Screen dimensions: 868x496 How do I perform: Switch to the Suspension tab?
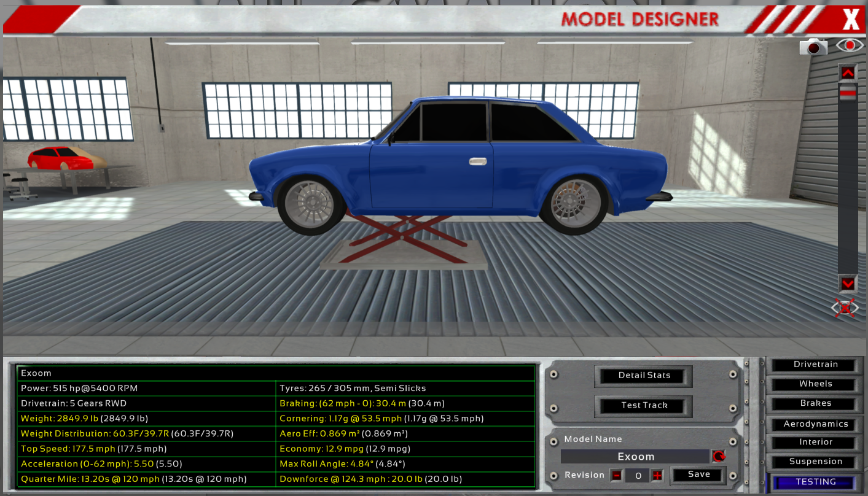coord(815,462)
